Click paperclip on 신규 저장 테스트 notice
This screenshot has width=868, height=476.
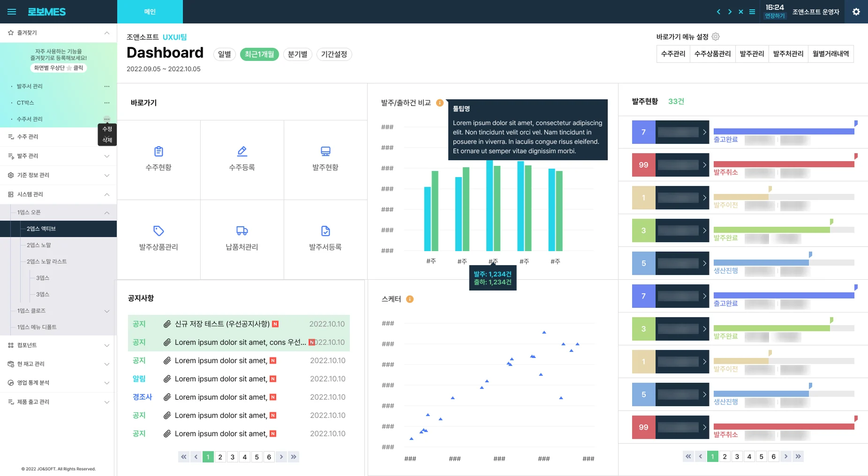[x=167, y=324]
